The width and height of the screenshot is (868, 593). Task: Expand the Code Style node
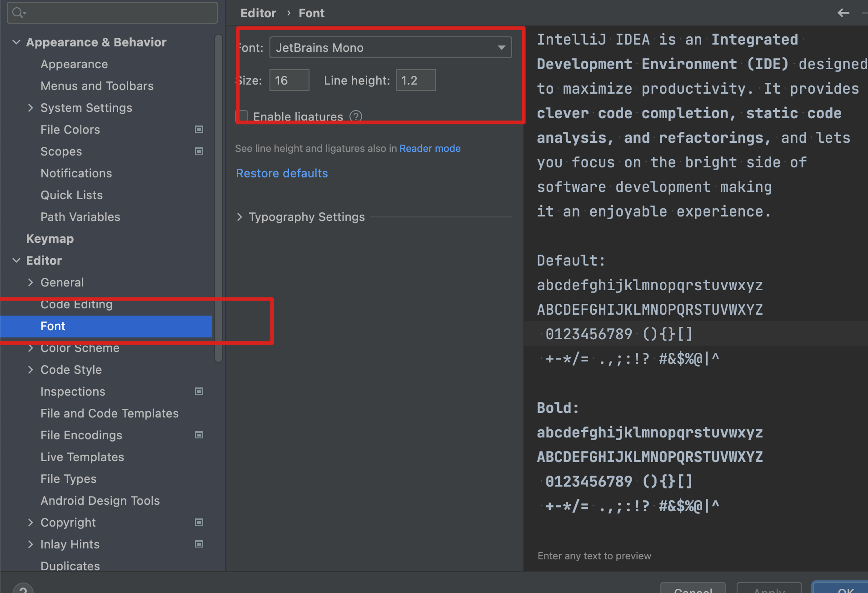(30, 370)
